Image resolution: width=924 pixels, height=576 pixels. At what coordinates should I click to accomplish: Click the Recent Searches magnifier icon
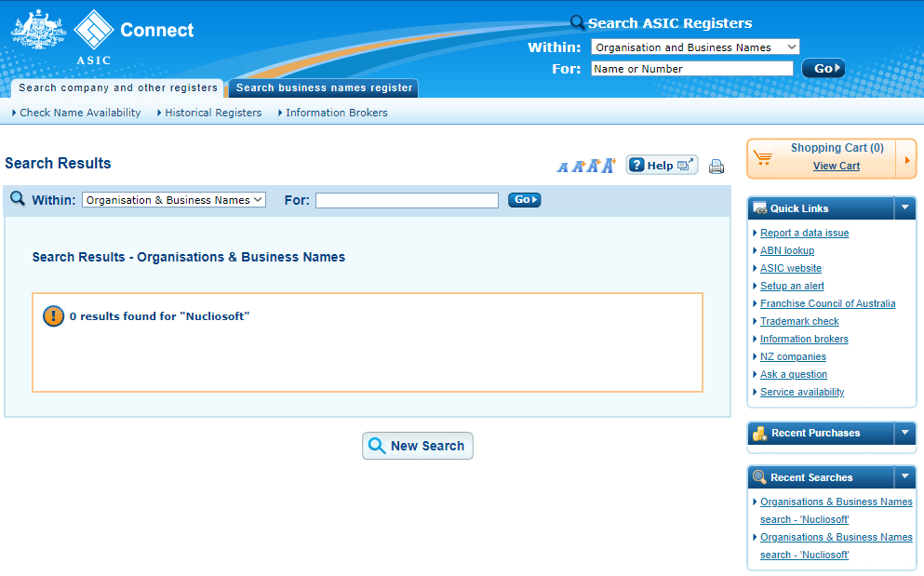(x=759, y=477)
